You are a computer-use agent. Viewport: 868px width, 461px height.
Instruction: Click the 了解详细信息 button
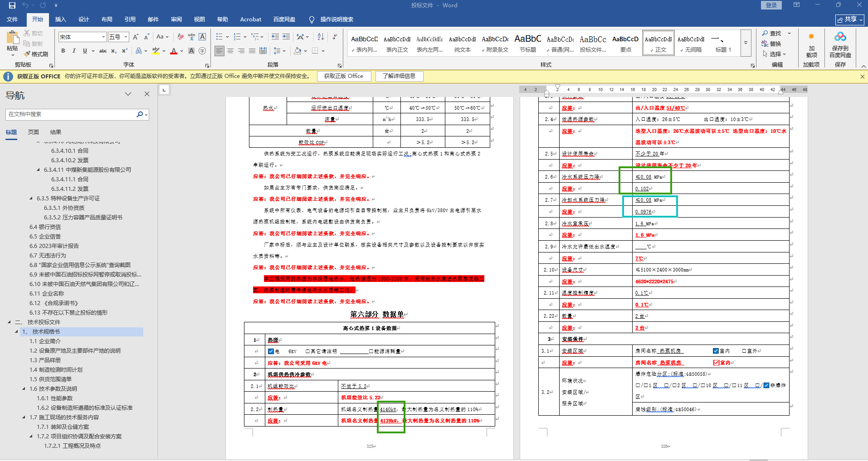(x=399, y=76)
